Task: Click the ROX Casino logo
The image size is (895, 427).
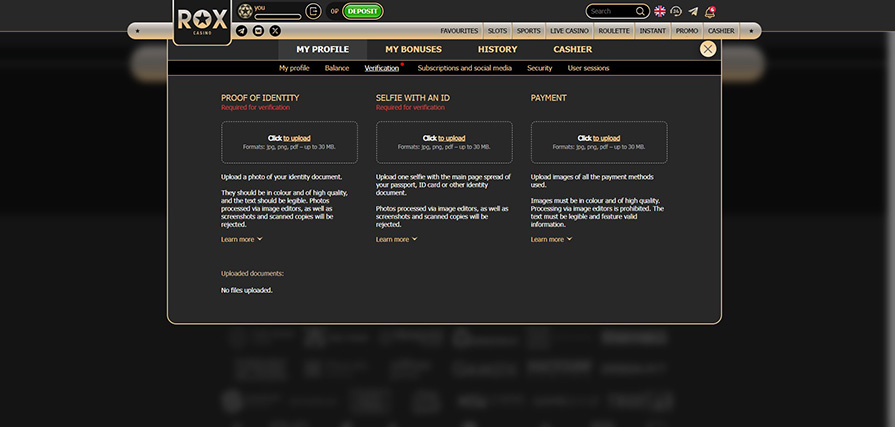Action: point(202,21)
